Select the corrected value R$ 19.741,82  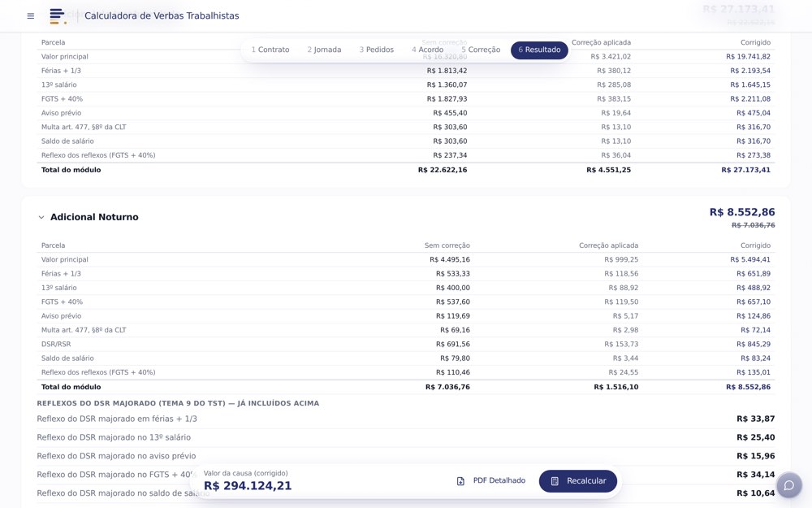tap(748, 57)
